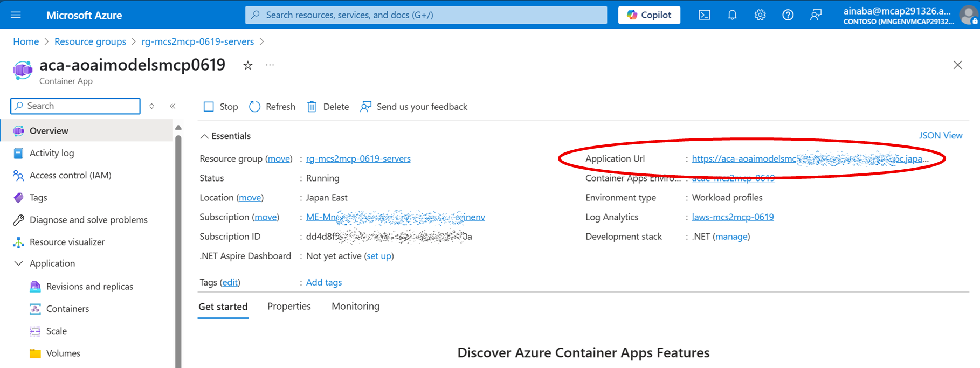Click the move link beside Resource group
Image resolution: width=980 pixels, height=368 pixels.
[279, 158]
